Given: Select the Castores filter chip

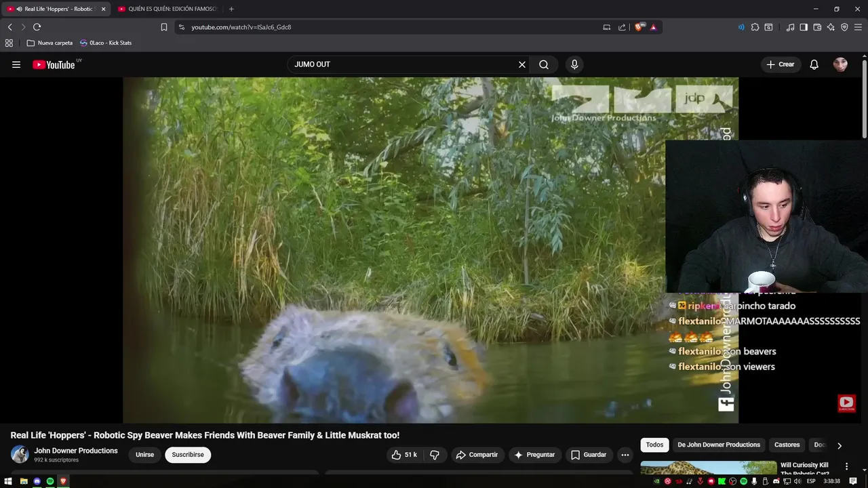Looking at the screenshot, I should (x=787, y=445).
